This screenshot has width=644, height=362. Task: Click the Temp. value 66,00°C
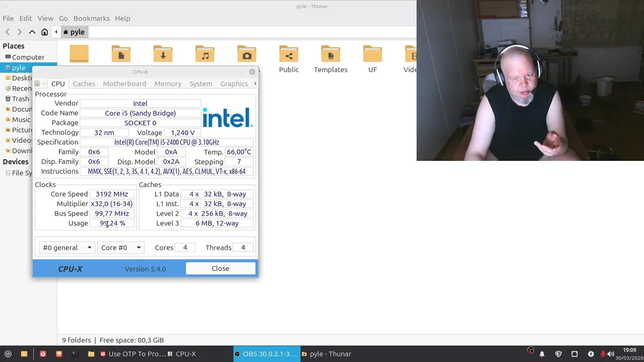point(239,152)
